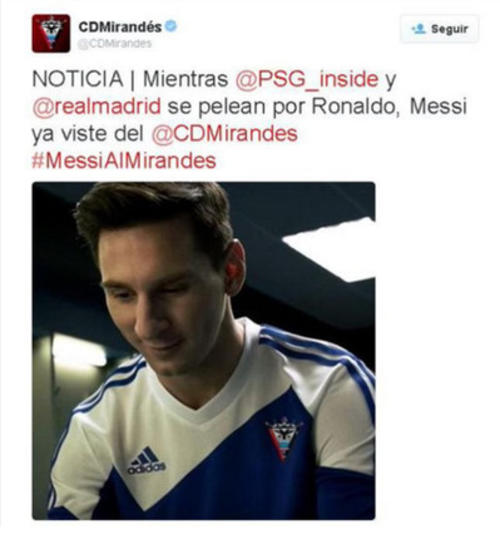Click the bright ceiling light in the photo
This screenshot has width=500, height=534.
330,248
